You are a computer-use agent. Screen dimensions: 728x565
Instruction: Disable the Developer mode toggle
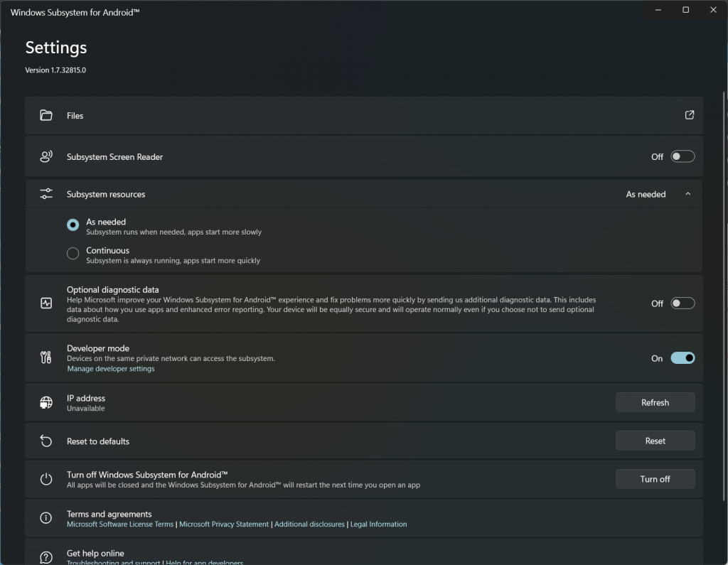click(x=682, y=358)
